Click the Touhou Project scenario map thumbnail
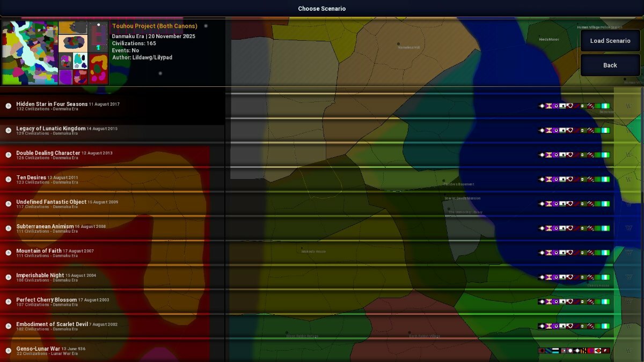 55,53
